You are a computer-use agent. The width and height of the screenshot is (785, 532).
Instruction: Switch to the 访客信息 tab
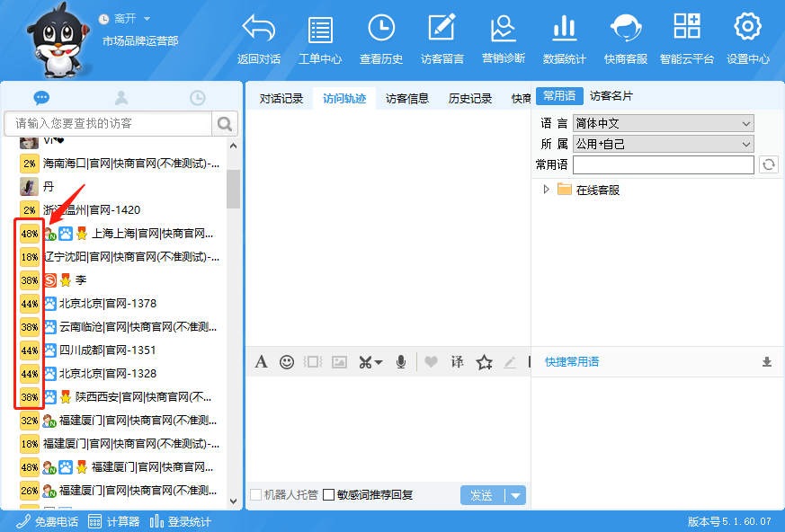[x=407, y=99]
